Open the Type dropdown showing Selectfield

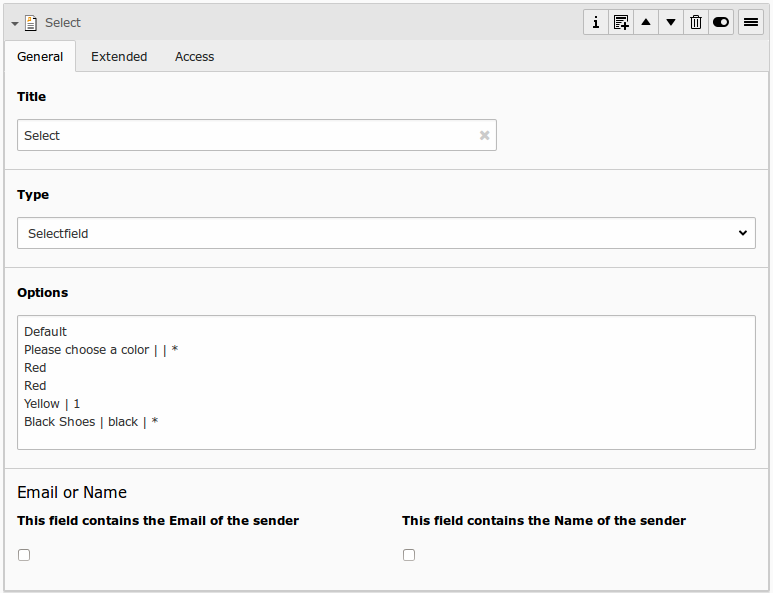[386, 233]
